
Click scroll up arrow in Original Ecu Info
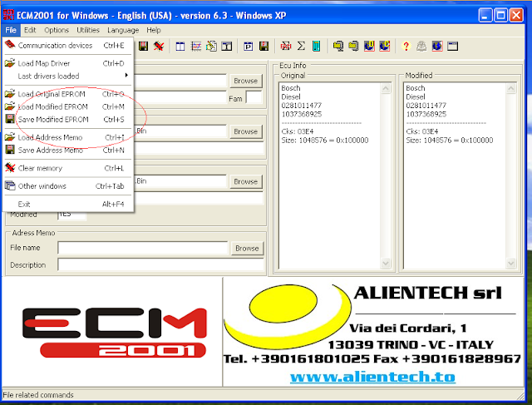[x=386, y=89]
